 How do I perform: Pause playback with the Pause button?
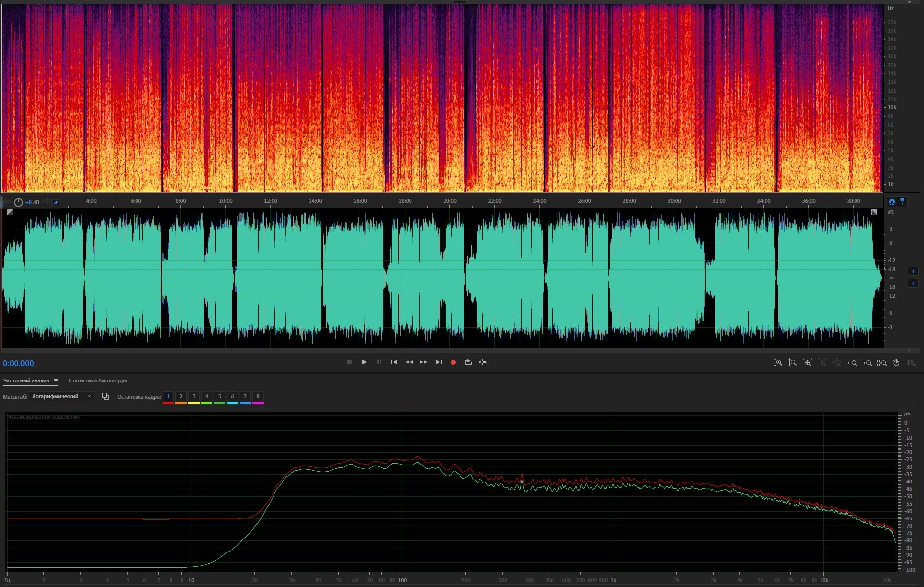379,362
